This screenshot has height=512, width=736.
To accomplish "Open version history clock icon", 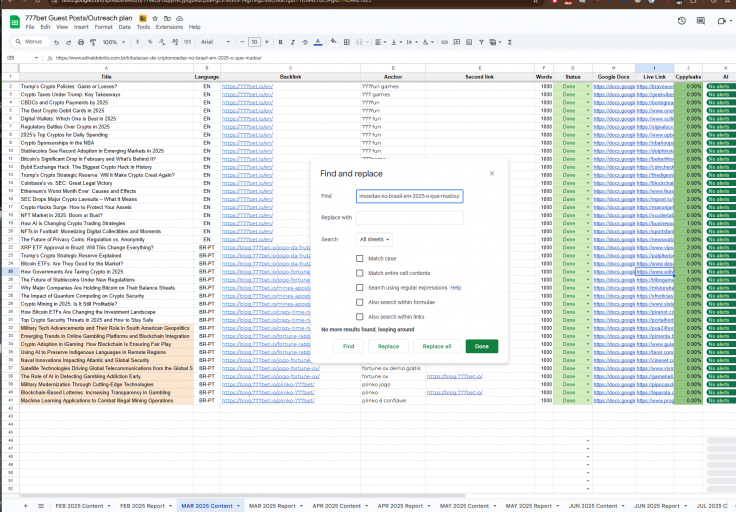I will (682, 21).
